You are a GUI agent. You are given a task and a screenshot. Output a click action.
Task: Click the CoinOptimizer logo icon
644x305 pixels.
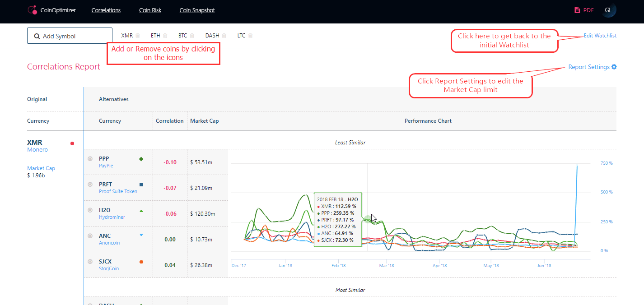click(32, 10)
